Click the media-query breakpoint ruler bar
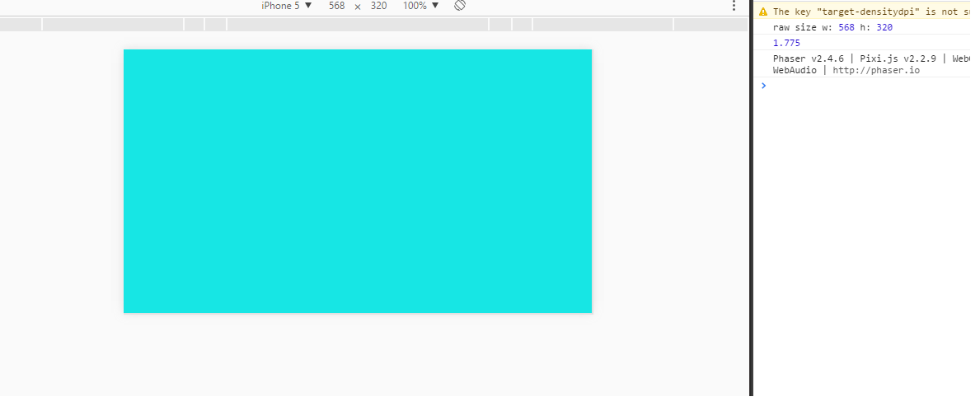 pyautogui.click(x=373, y=25)
